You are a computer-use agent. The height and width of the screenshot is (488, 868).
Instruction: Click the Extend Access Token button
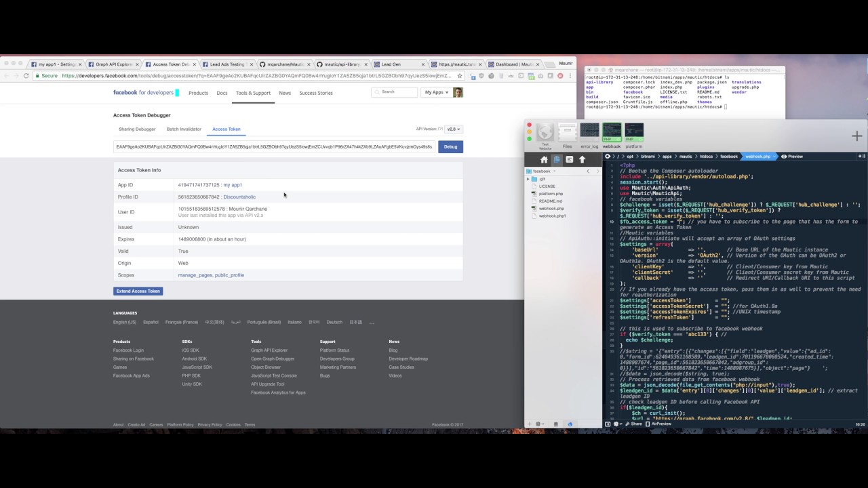pos(138,291)
